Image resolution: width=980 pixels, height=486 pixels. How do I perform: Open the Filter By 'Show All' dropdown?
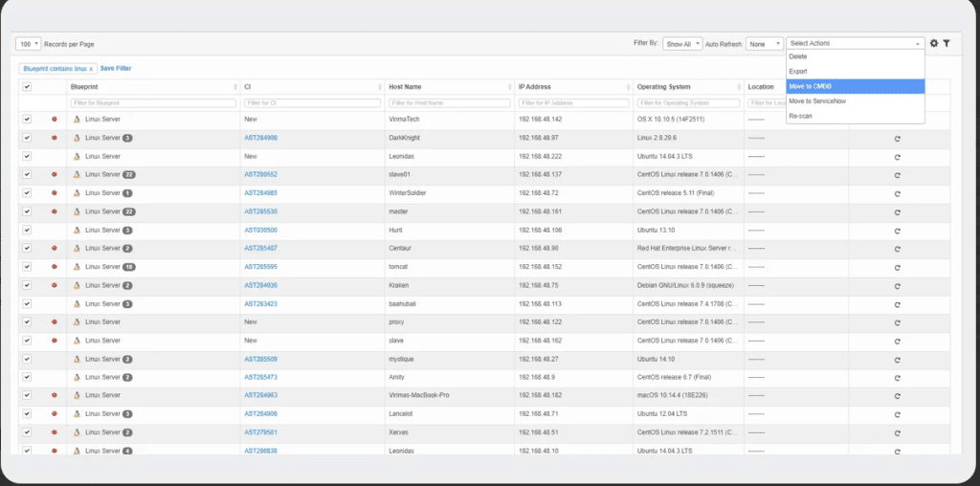pyautogui.click(x=683, y=44)
